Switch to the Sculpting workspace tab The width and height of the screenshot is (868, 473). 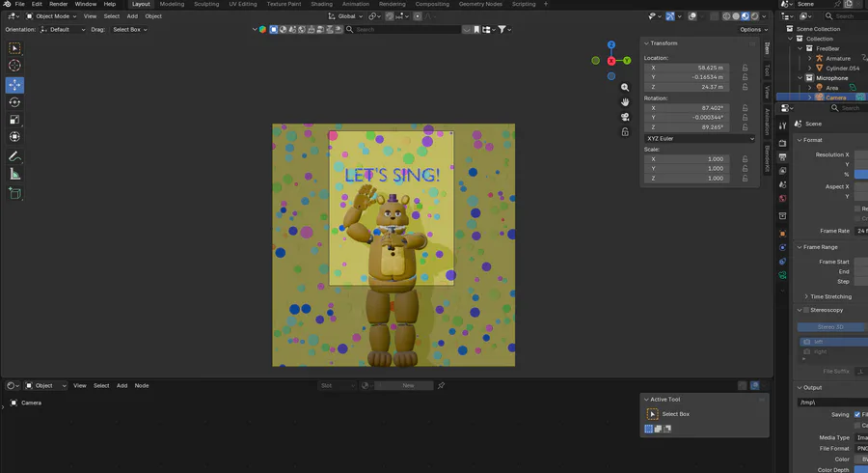pos(206,4)
